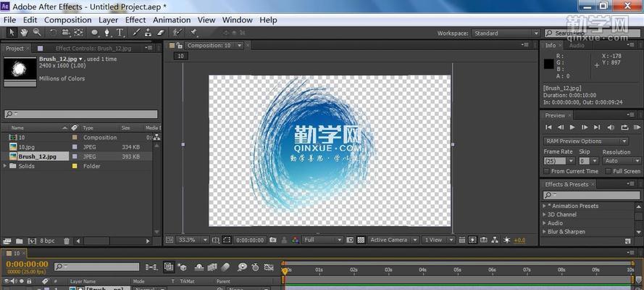Open the Composition menu
Screen dimensions: 644x290
pos(68,20)
